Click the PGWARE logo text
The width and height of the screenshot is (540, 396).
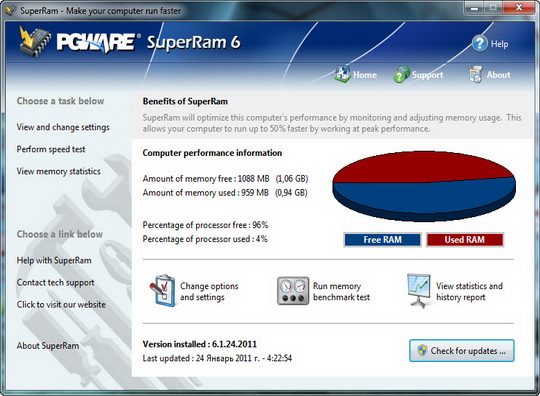(x=98, y=43)
